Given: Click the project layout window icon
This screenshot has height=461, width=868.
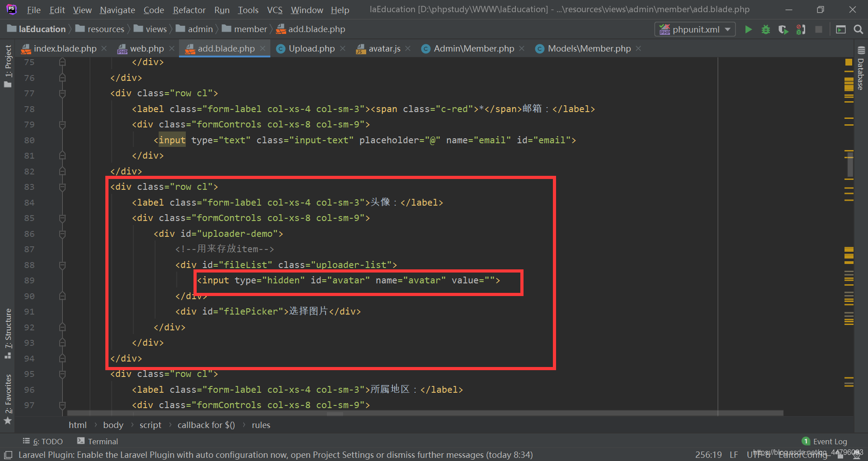Looking at the screenshot, I should click(x=841, y=29).
